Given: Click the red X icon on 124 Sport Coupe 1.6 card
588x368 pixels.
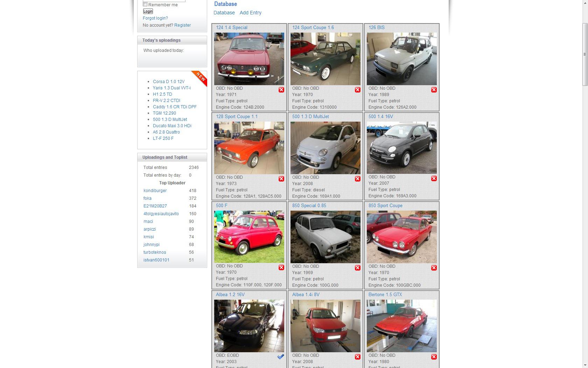Looking at the screenshot, I should [x=358, y=90].
